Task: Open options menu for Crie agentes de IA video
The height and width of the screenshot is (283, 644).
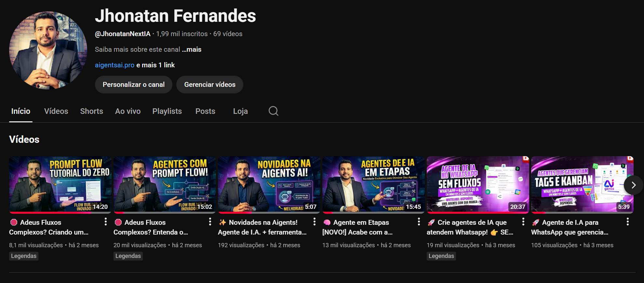Action: (523, 222)
